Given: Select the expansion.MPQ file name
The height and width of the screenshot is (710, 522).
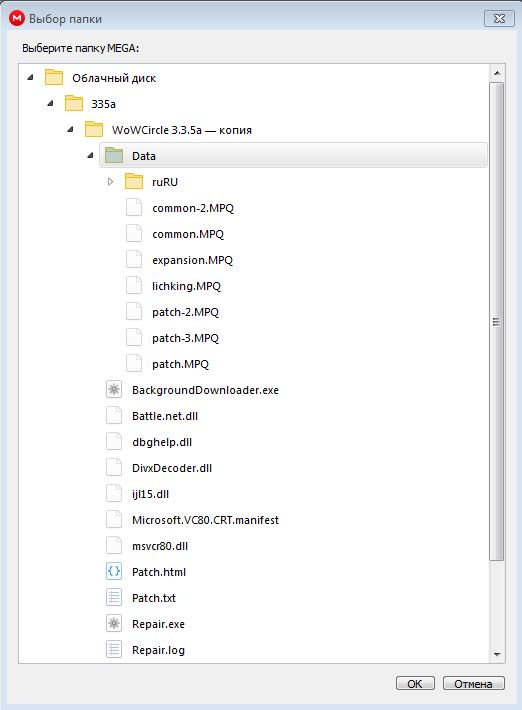Looking at the screenshot, I should tap(192, 260).
